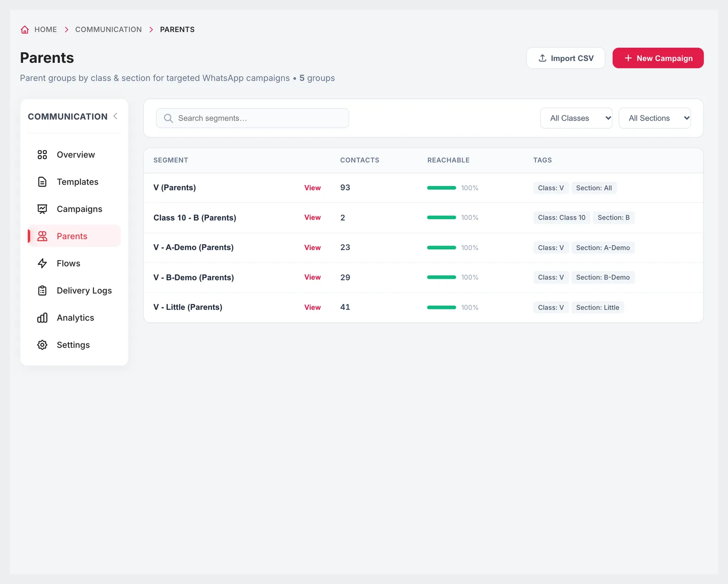This screenshot has width=728, height=584.
Task: Click the Analytics bar chart icon
Action: [42, 318]
